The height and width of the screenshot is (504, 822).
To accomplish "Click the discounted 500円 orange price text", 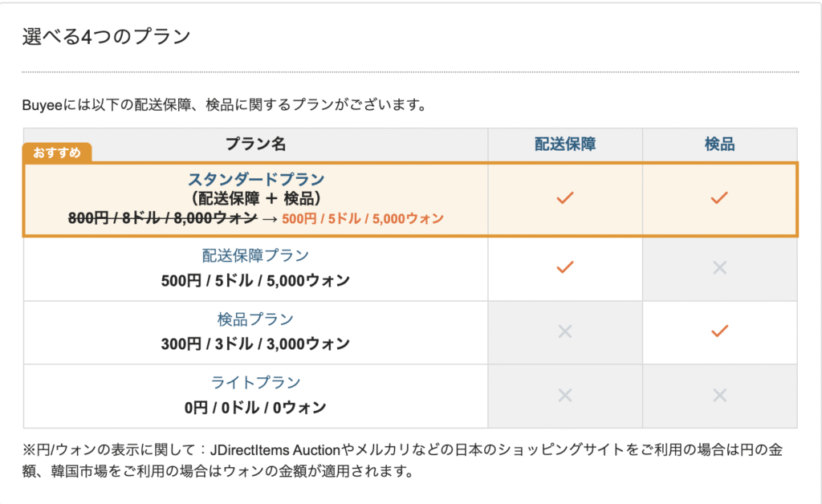I will (x=363, y=218).
